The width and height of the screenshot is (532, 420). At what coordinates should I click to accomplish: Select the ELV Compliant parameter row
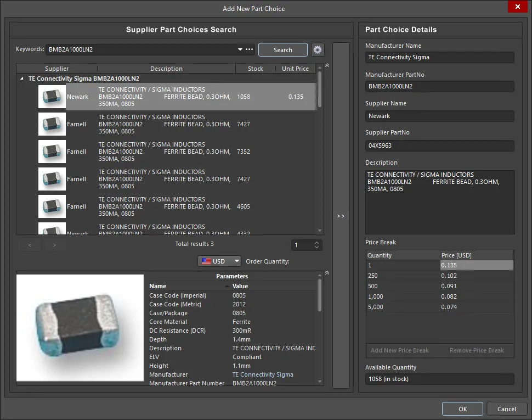click(232, 357)
